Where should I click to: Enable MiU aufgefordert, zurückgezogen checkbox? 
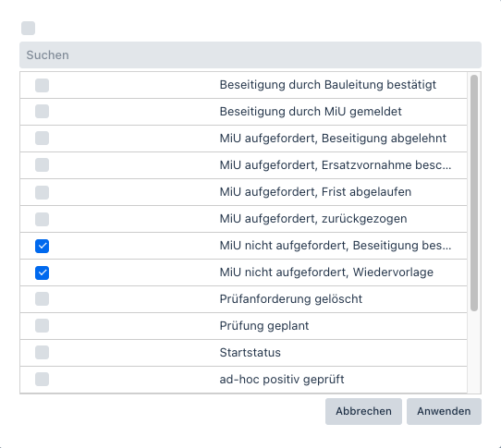click(x=42, y=219)
